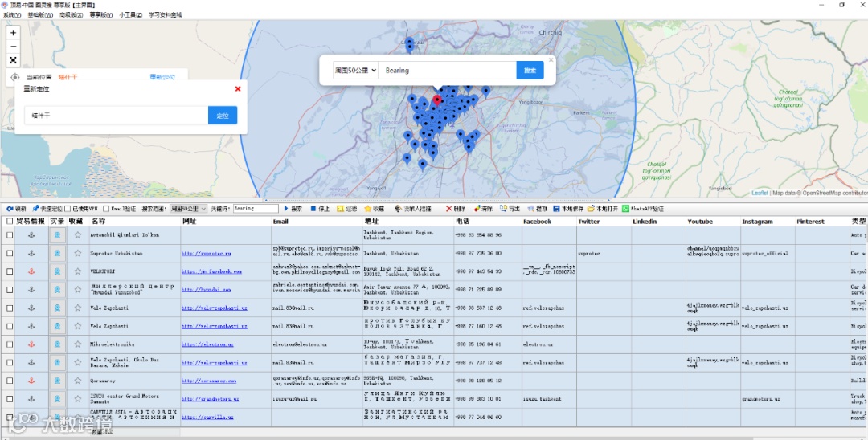Open the Suprotec Uzbekistan website link
Screen dimensions: 868x440
pyautogui.click(x=206, y=253)
